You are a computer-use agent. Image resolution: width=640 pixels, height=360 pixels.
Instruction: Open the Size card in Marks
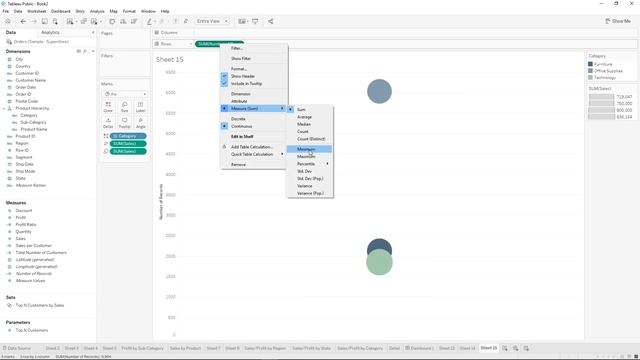coord(124,107)
